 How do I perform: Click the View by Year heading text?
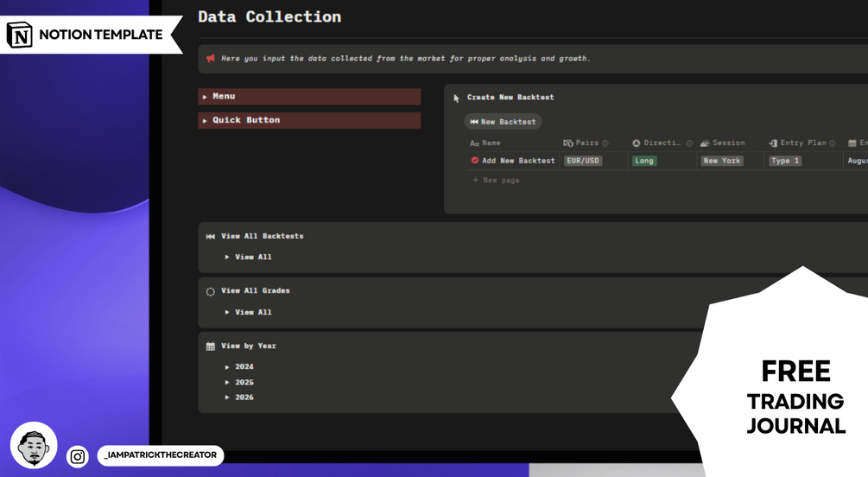[x=249, y=346]
